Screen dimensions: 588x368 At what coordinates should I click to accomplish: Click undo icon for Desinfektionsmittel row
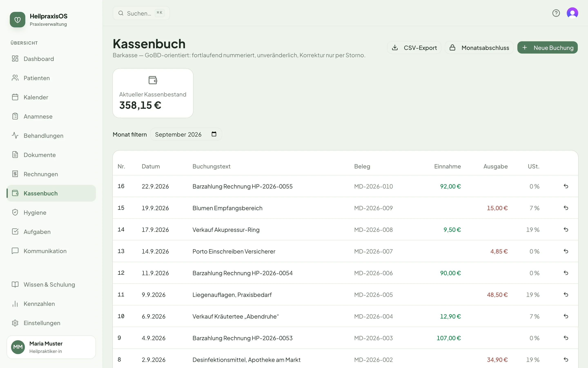(x=566, y=359)
